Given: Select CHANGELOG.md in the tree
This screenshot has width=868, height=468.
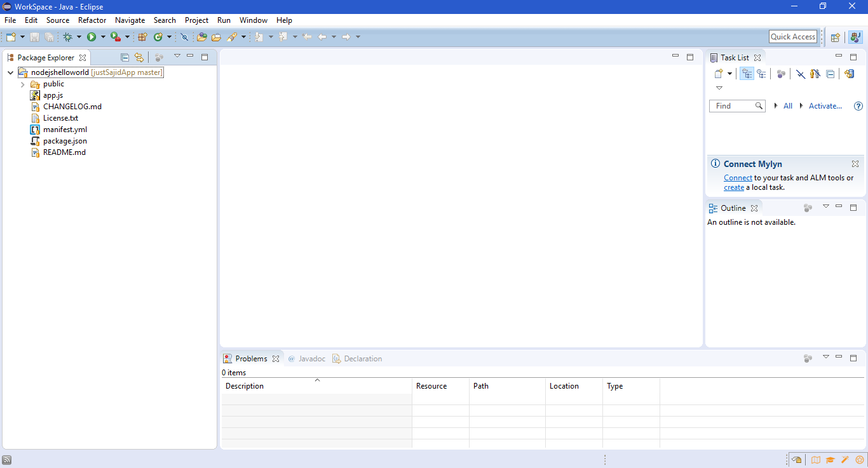Looking at the screenshot, I should [72, 107].
